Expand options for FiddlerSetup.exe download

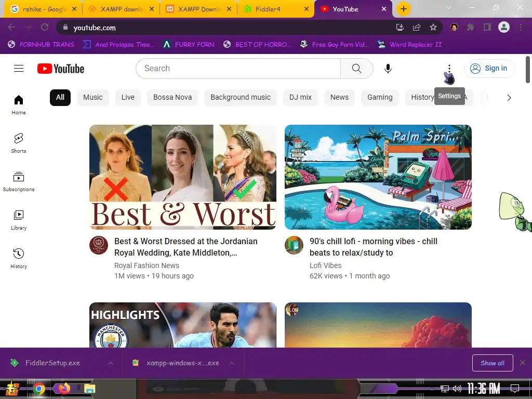pyautogui.click(x=111, y=363)
